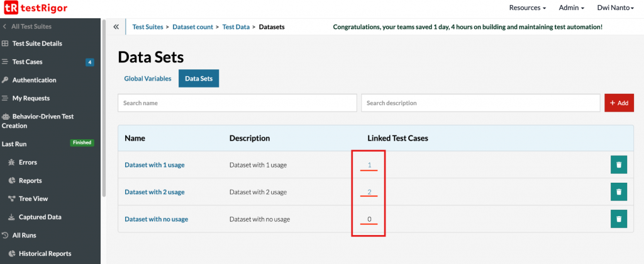Open the Dwi Nanto user menu
This screenshot has height=264, width=644.
(614, 8)
